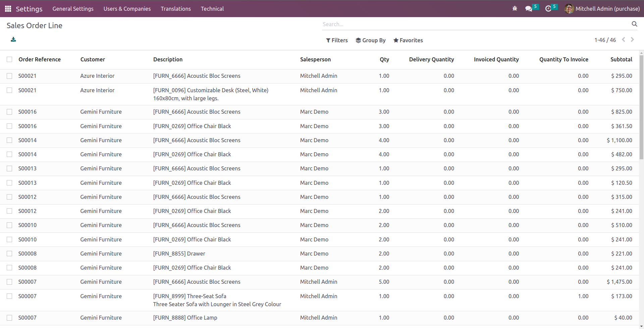Expand the Group By dropdown
This screenshot has height=329, width=644.
(x=371, y=40)
